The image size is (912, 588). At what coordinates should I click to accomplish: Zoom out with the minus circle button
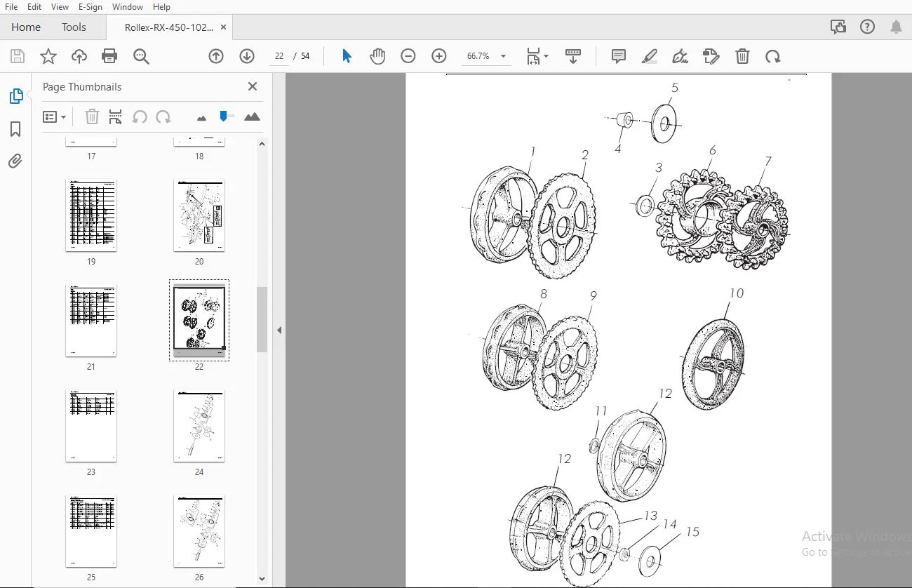tap(408, 56)
